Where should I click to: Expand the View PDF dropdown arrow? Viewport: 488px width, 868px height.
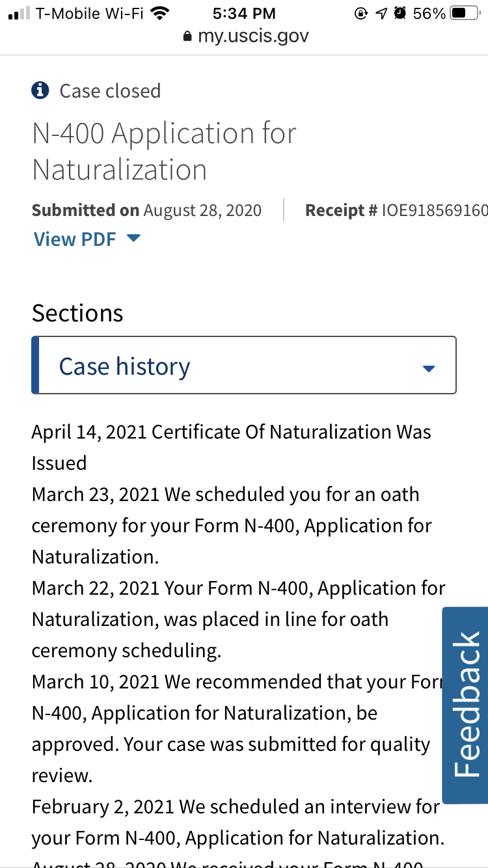[133, 239]
